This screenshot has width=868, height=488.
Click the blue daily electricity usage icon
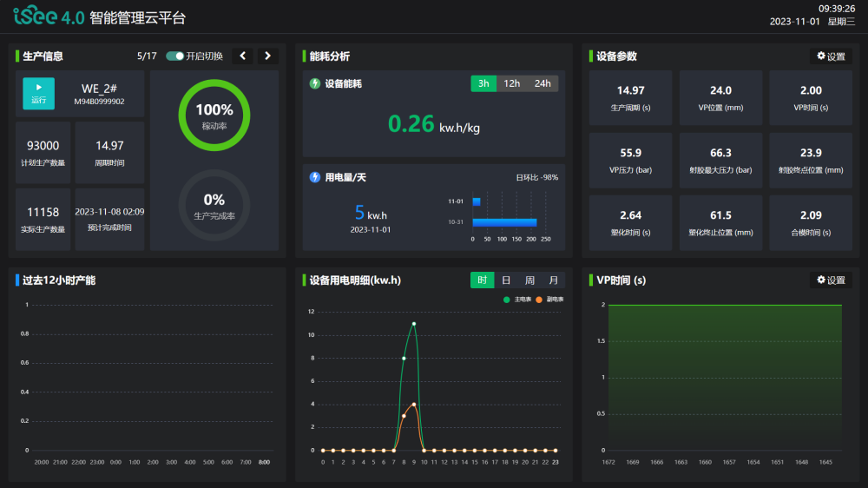click(x=315, y=177)
